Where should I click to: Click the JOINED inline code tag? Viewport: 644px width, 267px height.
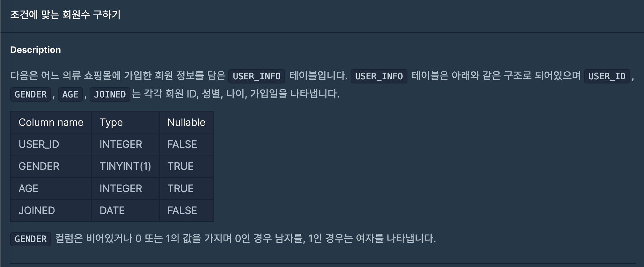(110, 94)
